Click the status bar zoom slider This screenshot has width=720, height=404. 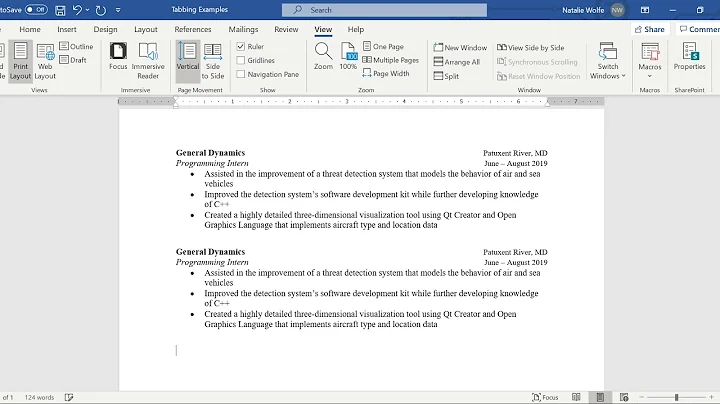click(676, 398)
